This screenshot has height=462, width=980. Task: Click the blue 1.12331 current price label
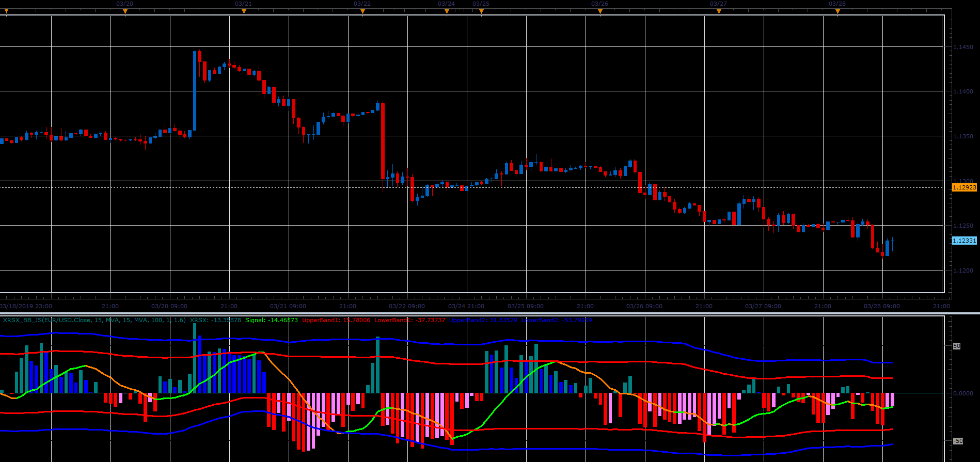point(964,241)
